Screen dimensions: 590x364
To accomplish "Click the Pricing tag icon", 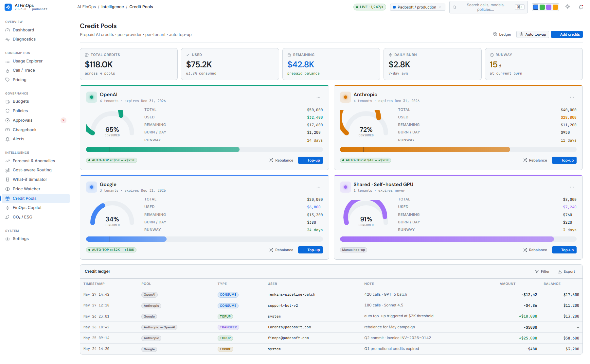I will (8, 80).
